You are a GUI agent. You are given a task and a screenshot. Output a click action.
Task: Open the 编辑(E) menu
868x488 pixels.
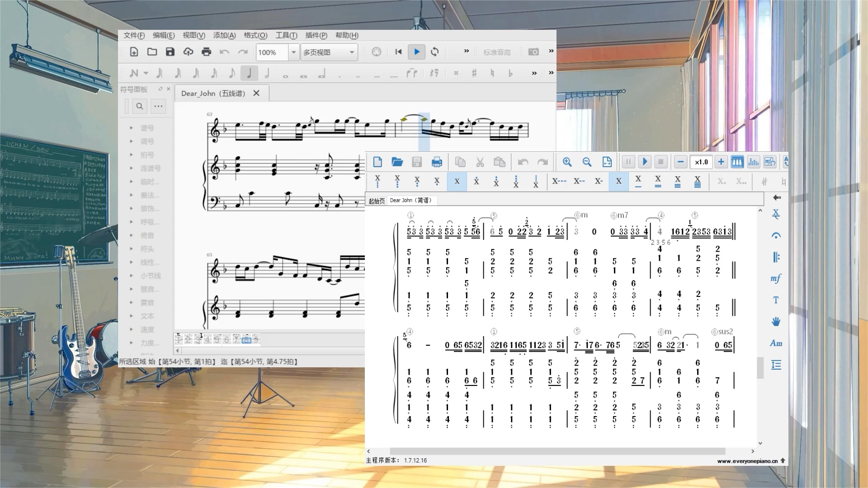click(x=163, y=35)
